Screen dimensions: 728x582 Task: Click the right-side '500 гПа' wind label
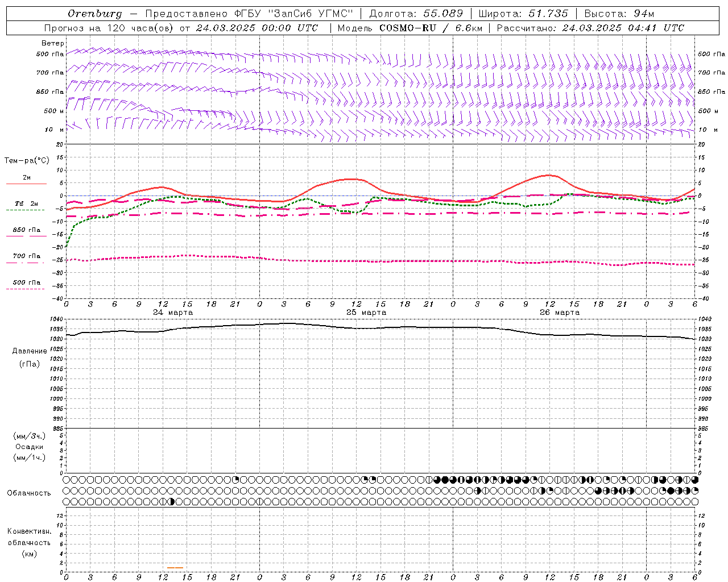[712, 54]
